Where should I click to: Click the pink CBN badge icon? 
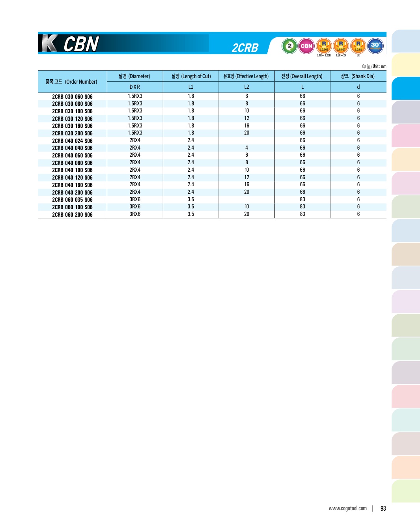pyautogui.click(x=306, y=46)
